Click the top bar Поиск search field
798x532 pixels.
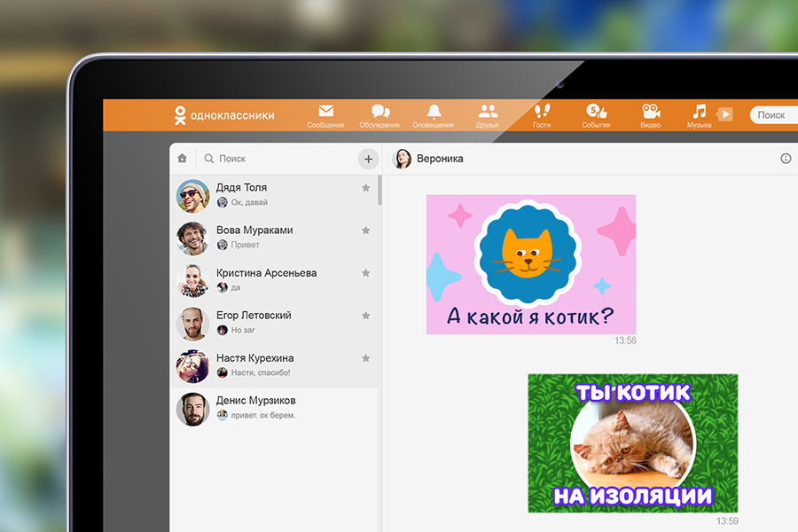point(773,115)
